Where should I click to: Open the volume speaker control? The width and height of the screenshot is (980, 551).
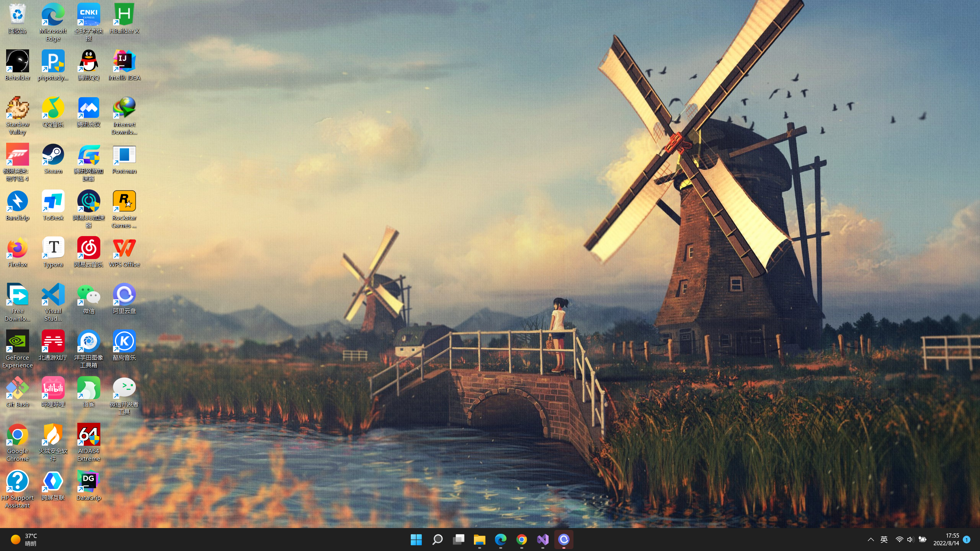coord(910,540)
